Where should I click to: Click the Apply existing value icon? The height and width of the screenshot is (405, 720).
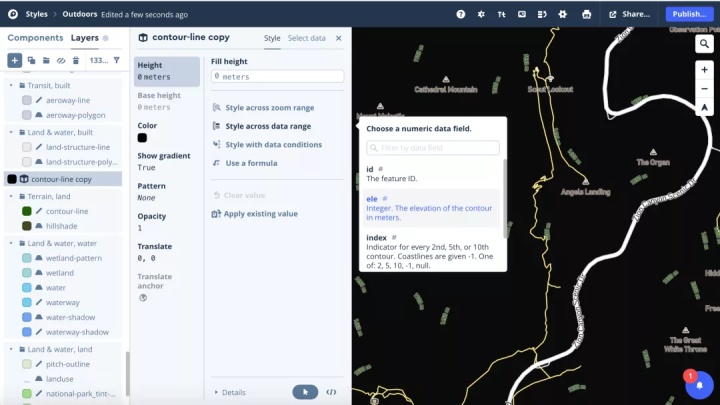pyautogui.click(x=216, y=214)
